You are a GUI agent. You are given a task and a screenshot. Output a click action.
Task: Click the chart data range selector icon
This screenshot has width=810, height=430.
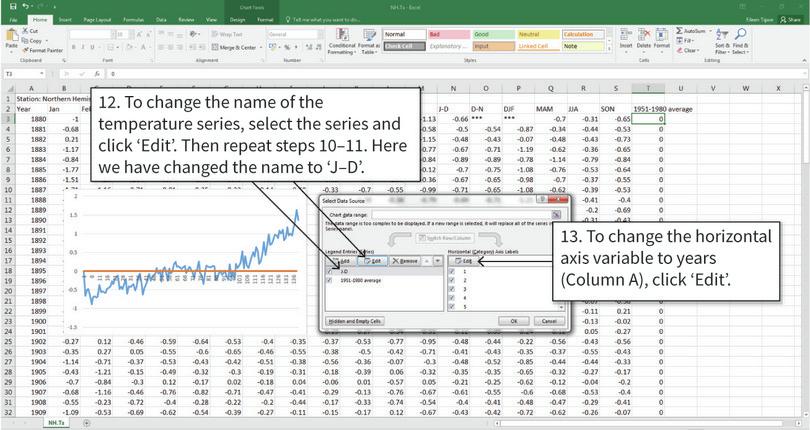pos(555,215)
